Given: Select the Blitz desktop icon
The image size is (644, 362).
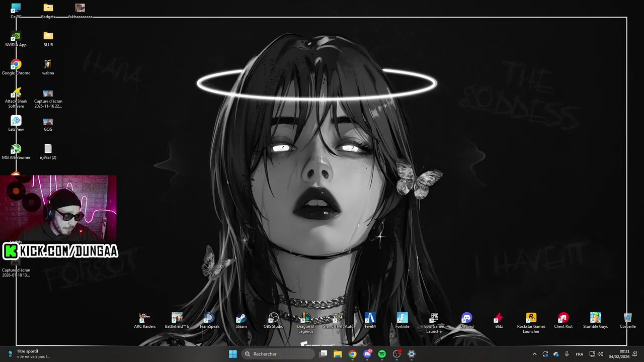Looking at the screenshot, I should point(499,321).
